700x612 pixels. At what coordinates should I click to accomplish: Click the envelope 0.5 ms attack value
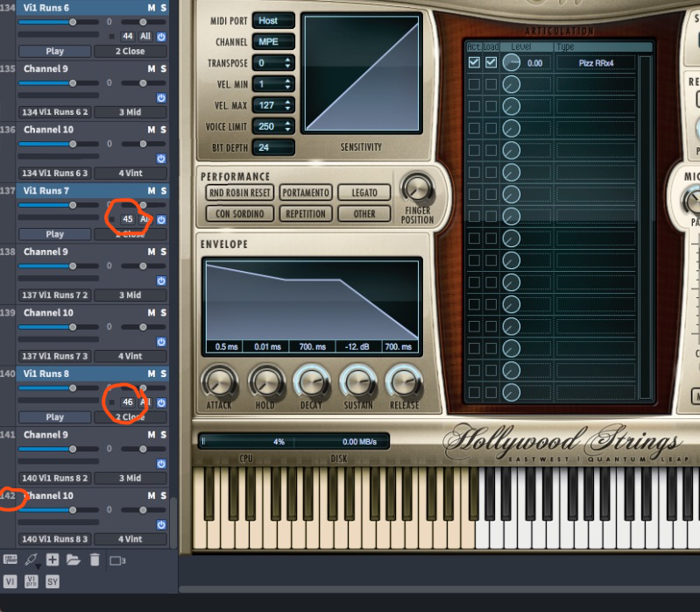point(226,346)
